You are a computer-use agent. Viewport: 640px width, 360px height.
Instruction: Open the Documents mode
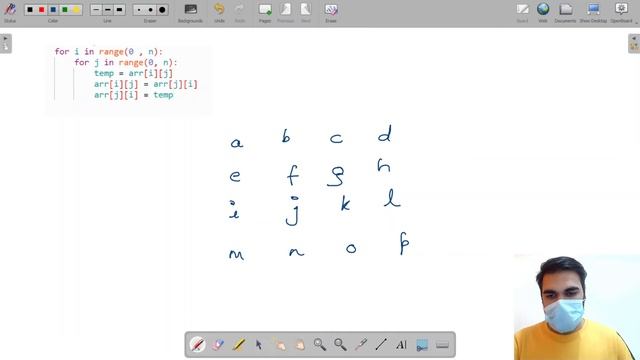(x=565, y=12)
